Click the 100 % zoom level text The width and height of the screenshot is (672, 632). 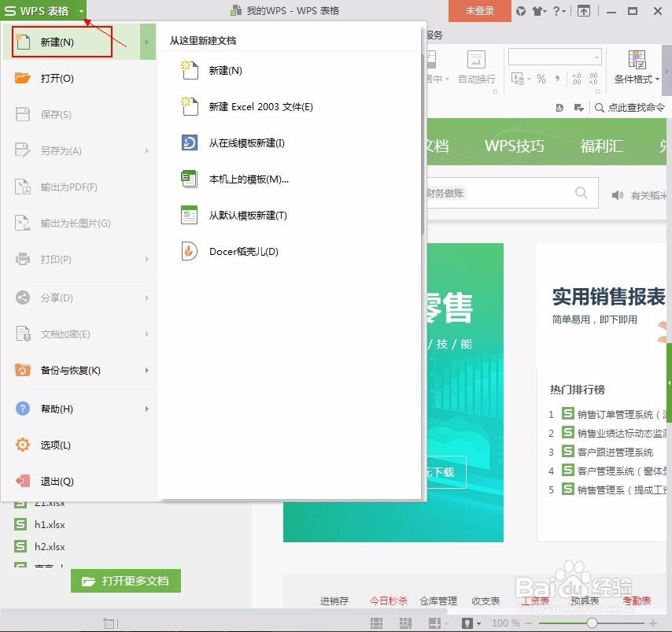[x=506, y=623]
